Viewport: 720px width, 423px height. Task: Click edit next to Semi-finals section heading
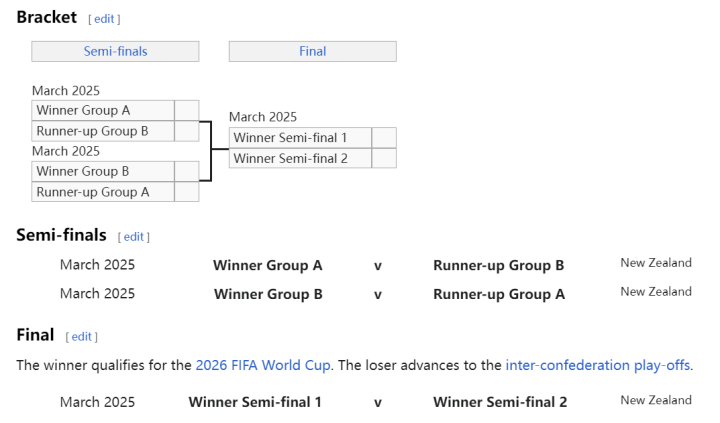tap(133, 237)
